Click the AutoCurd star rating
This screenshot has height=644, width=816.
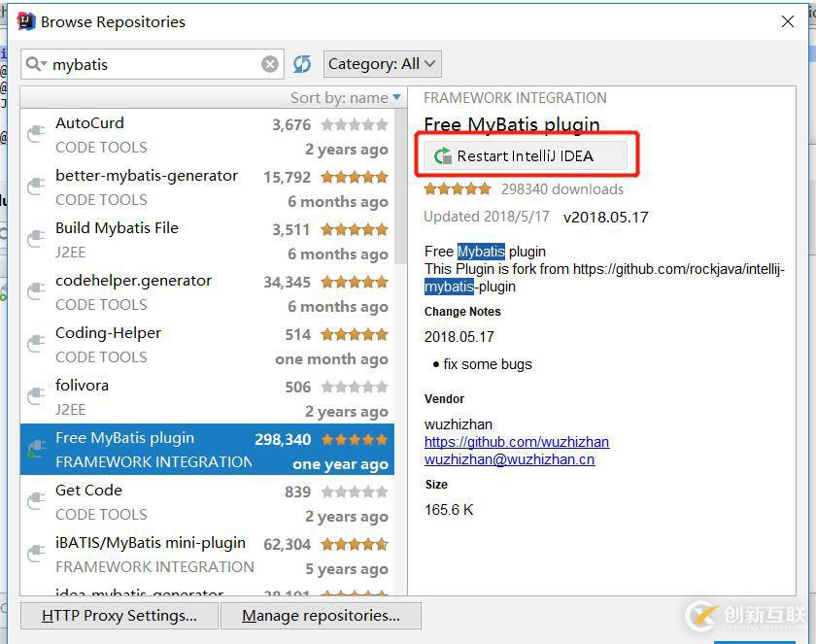tap(355, 124)
